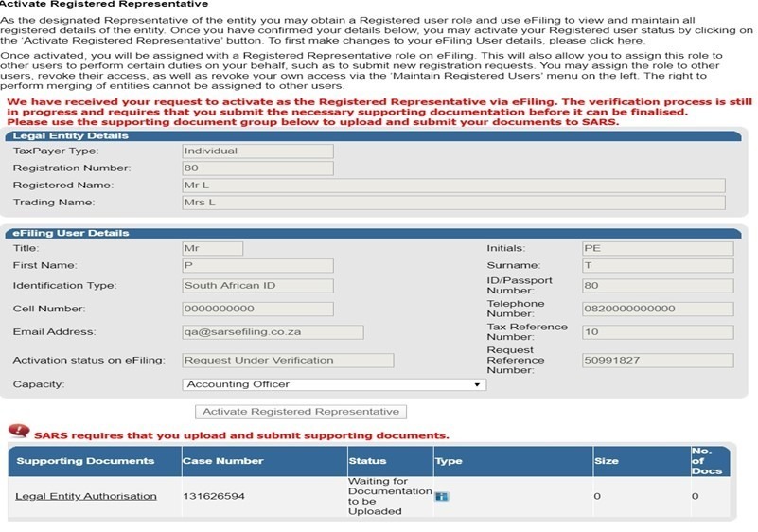Focus the Request Reference Number field
This screenshot has width=758, height=532.
pyautogui.click(x=657, y=360)
